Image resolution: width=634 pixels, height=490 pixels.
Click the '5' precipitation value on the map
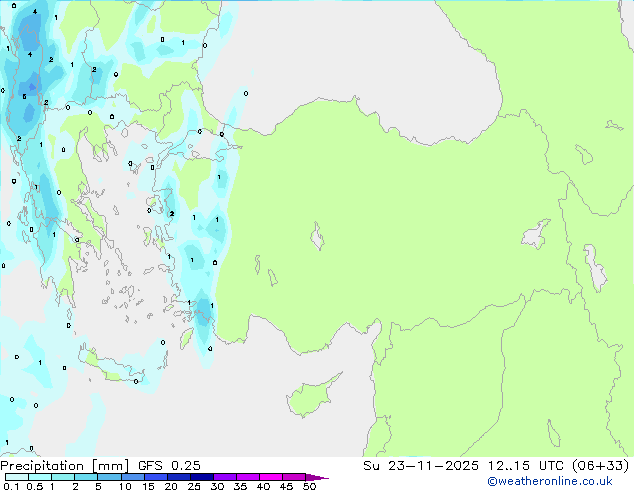(24, 96)
